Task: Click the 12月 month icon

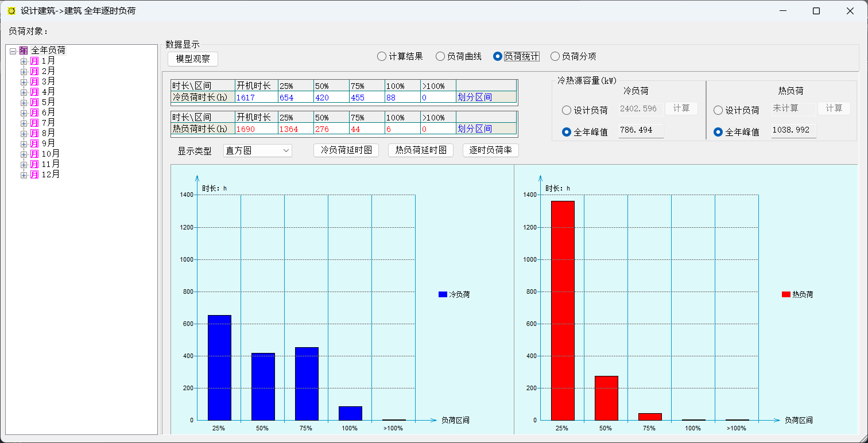Action: [x=34, y=174]
